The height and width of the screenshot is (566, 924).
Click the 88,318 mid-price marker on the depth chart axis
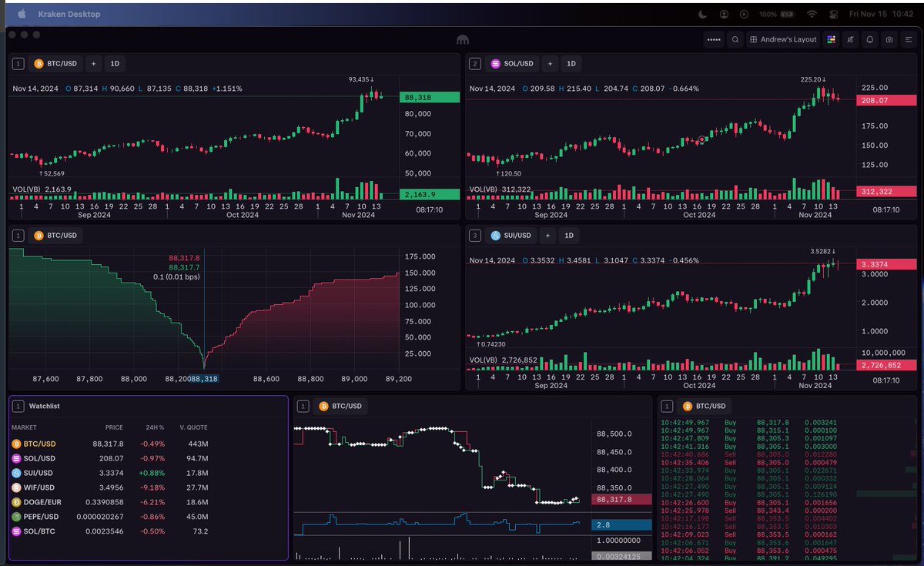[204, 379]
